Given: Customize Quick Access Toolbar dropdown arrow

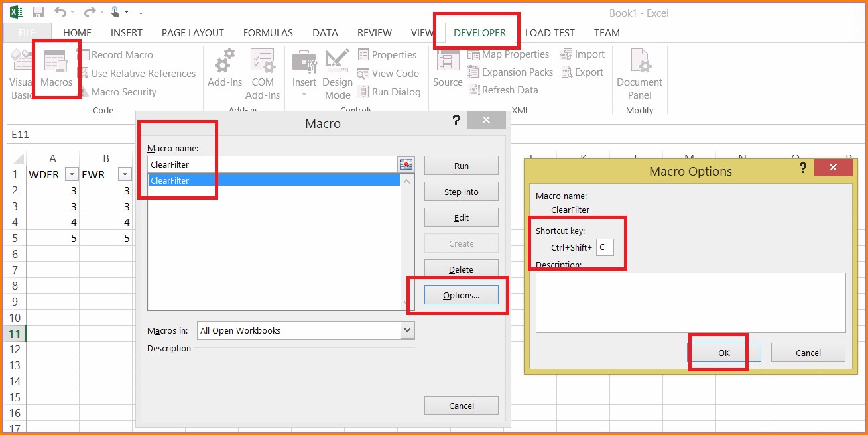Looking at the screenshot, I should click(141, 13).
